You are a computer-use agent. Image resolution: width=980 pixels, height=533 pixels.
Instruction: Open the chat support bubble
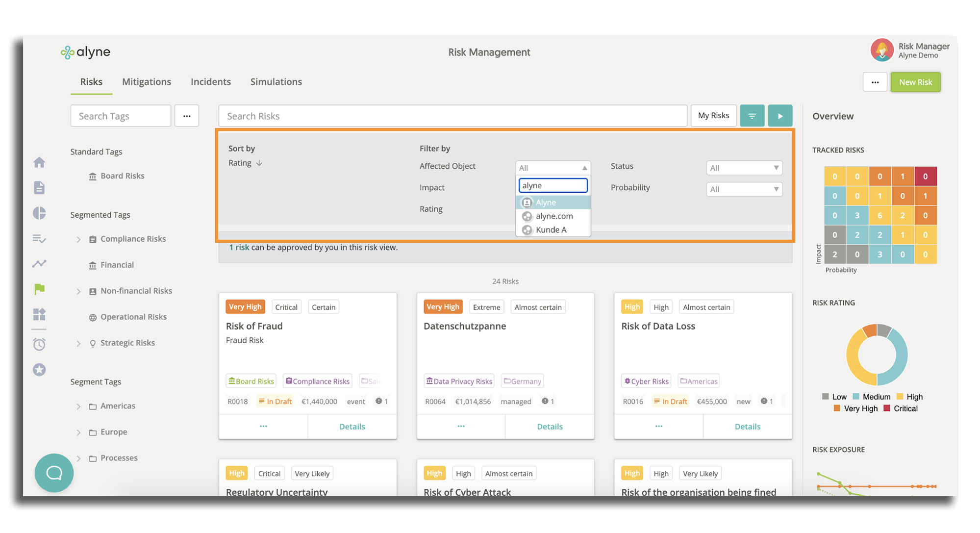click(x=54, y=473)
